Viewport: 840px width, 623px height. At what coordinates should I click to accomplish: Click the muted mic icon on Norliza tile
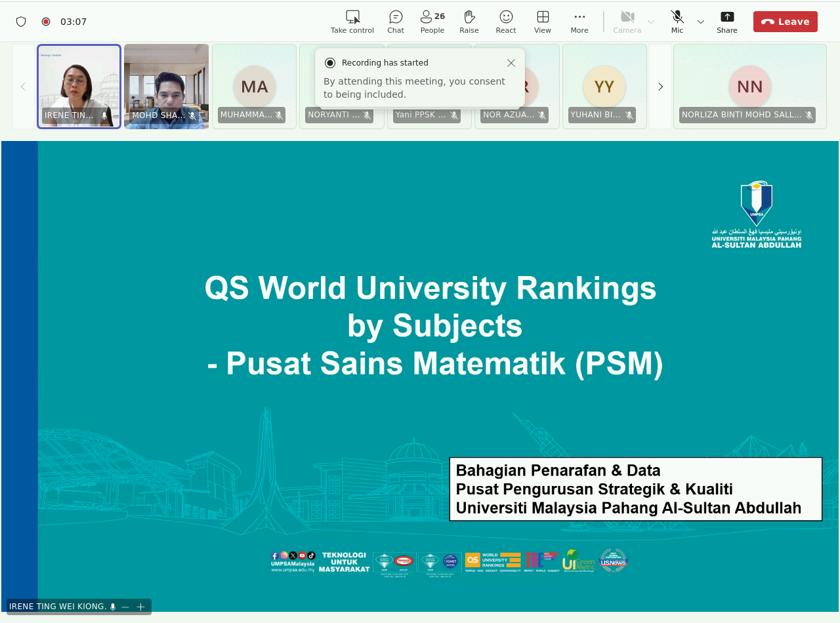pos(808,115)
